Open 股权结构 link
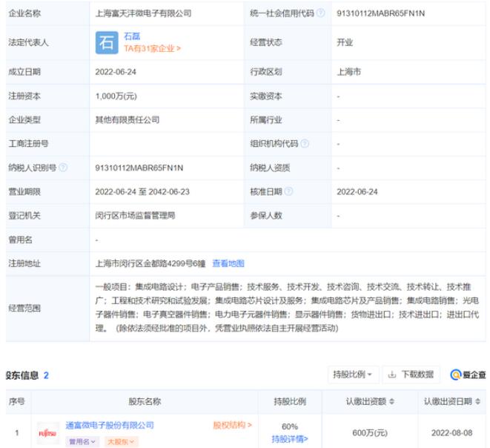Viewport: 490px width, 448px height. pyautogui.click(x=232, y=425)
